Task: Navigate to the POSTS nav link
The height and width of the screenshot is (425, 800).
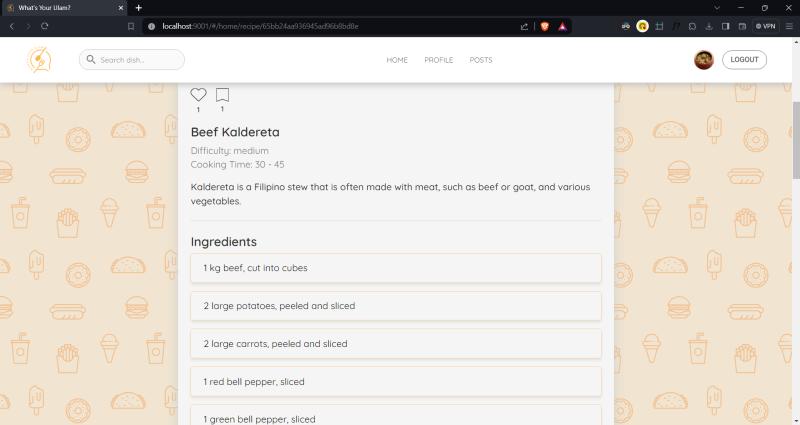Action: click(481, 60)
